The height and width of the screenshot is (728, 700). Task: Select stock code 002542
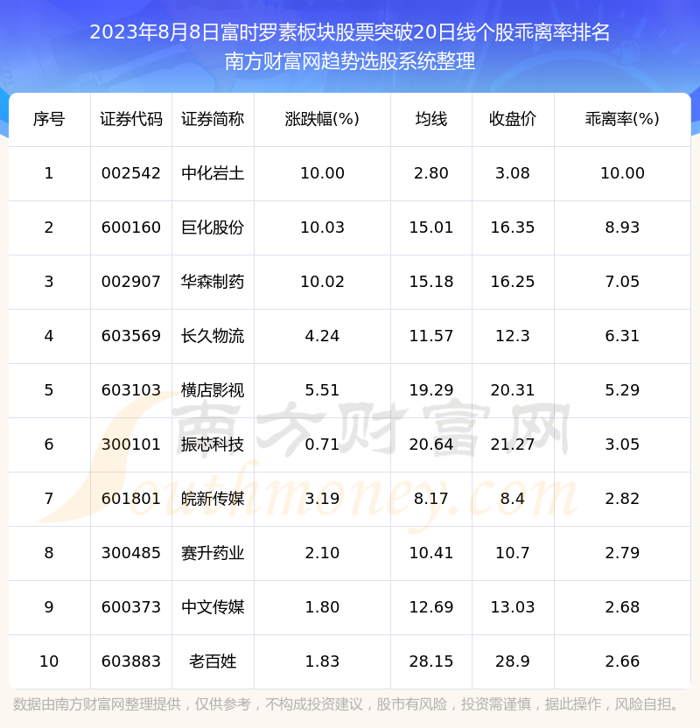131,173
